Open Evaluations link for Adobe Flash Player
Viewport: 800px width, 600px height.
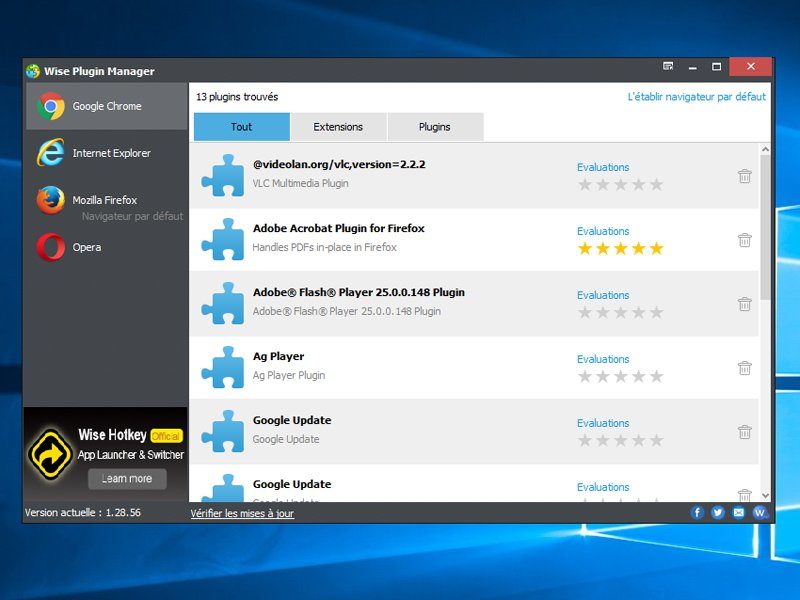coord(603,295)
